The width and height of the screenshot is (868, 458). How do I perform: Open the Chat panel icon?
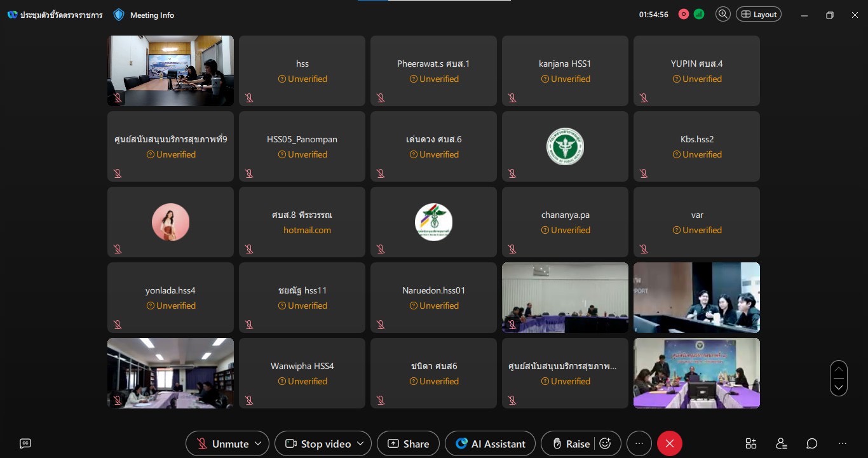tap(811, 443)
